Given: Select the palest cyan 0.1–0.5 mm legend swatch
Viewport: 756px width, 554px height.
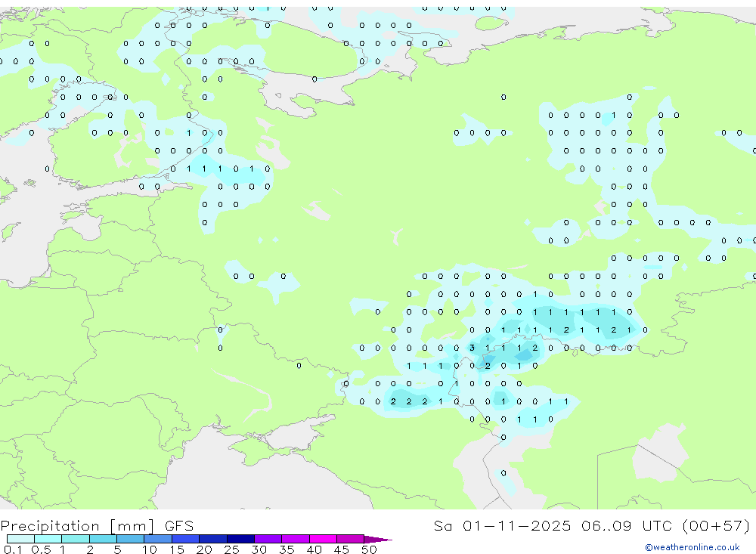Looking at the screenshot, I should tap(20, 539).
